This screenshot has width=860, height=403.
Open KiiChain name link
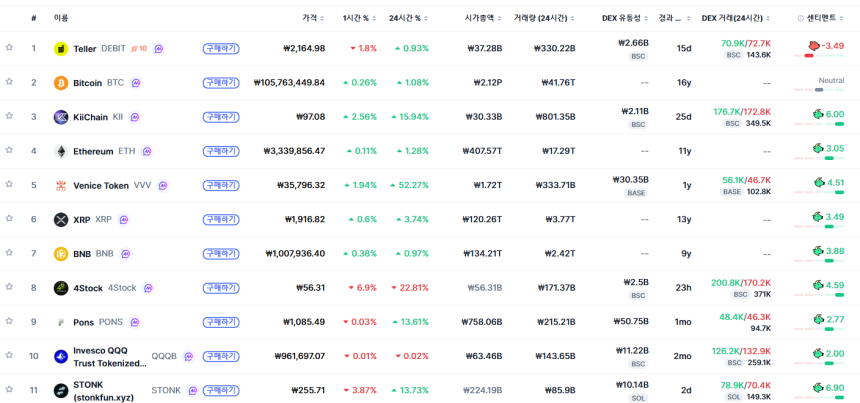click(x=90, y=117)
